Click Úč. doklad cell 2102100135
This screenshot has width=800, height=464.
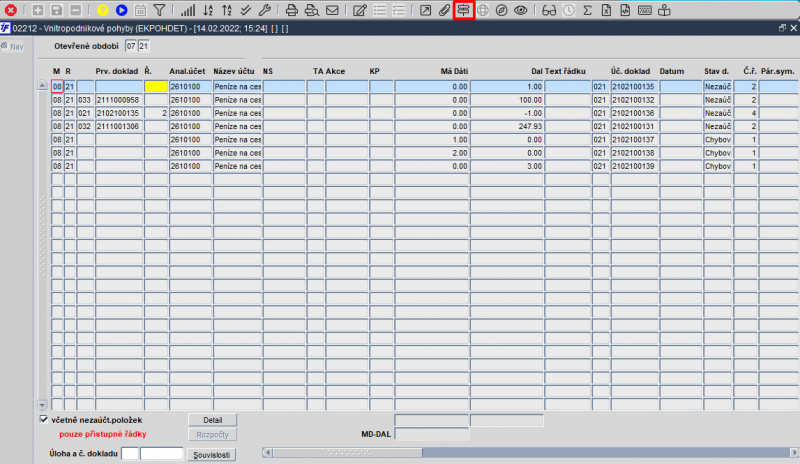point(634,86)
